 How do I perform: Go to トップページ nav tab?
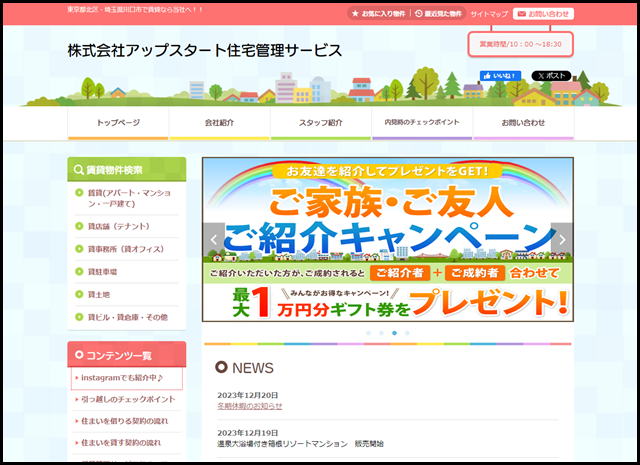click(118, 123)
